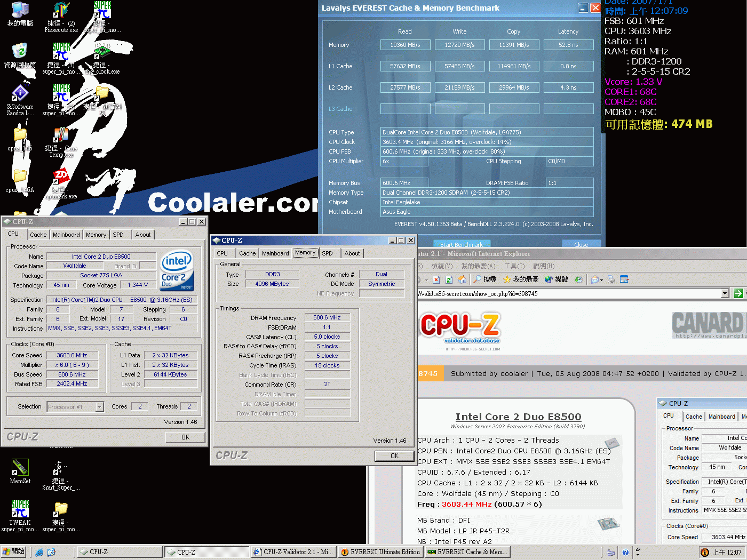Screen dimensions: 747x560
Task: Expand the Back button history dropdown arrow
Action: point(426,280)
